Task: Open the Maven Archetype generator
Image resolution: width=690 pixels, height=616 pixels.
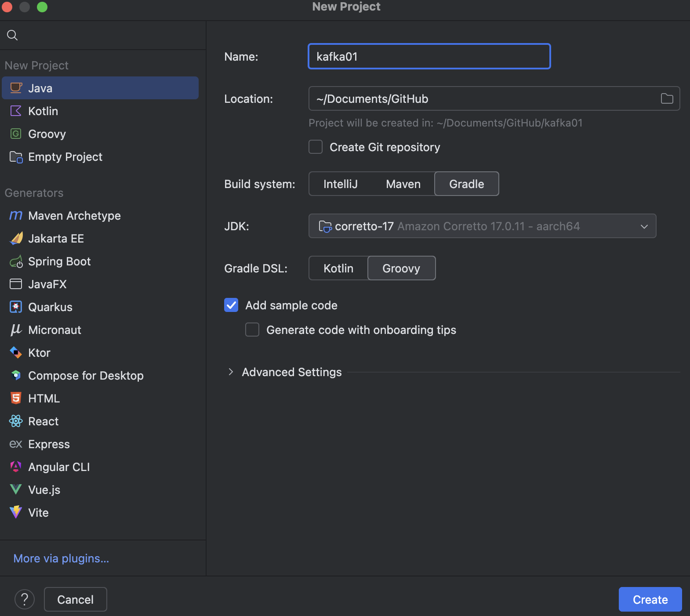Action: (x=100, y=215)
